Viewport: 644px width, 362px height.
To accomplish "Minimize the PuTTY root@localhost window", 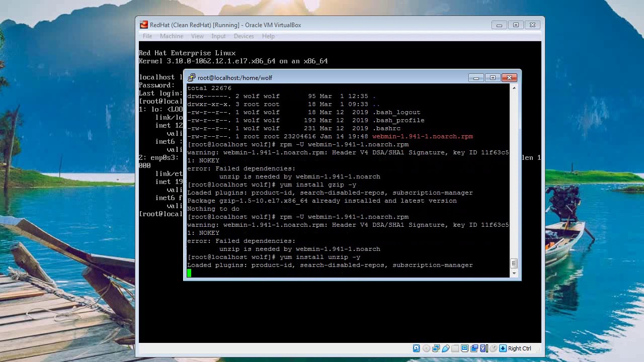I will [476, 77].
